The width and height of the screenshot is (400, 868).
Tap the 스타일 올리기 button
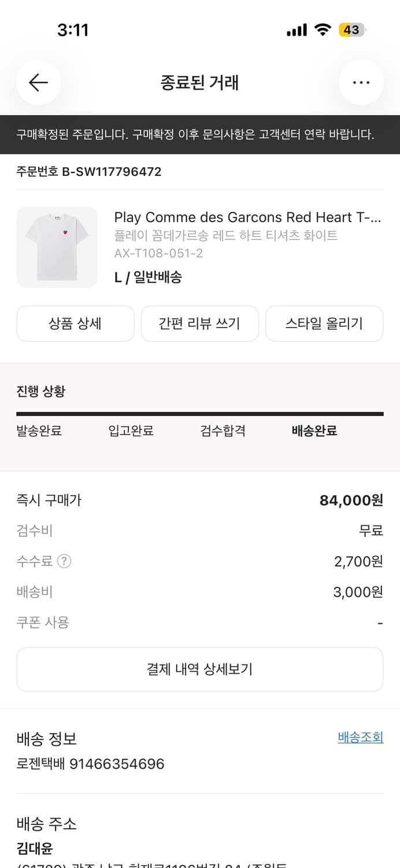click(324, 323)
